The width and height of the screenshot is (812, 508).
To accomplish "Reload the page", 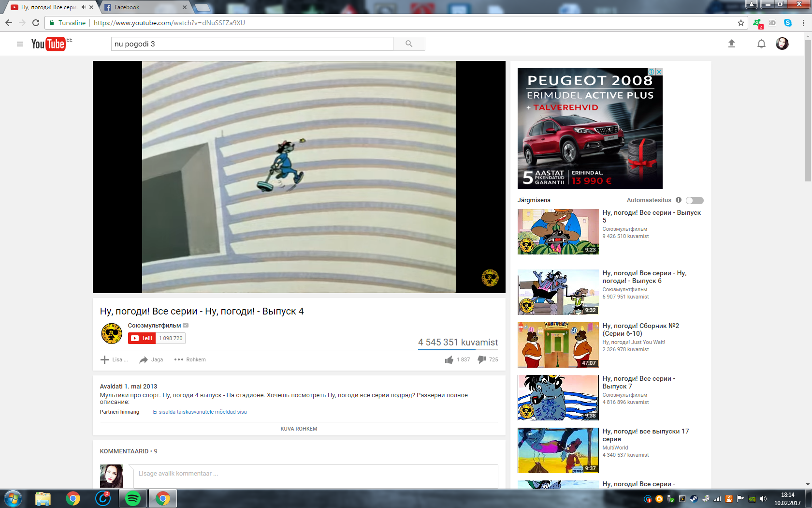I will [36, 23].
